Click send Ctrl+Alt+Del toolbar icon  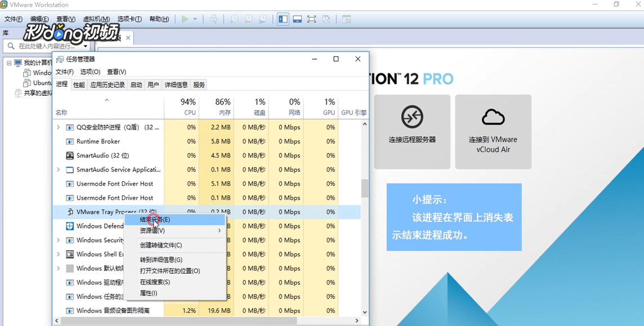coord(213,19)
